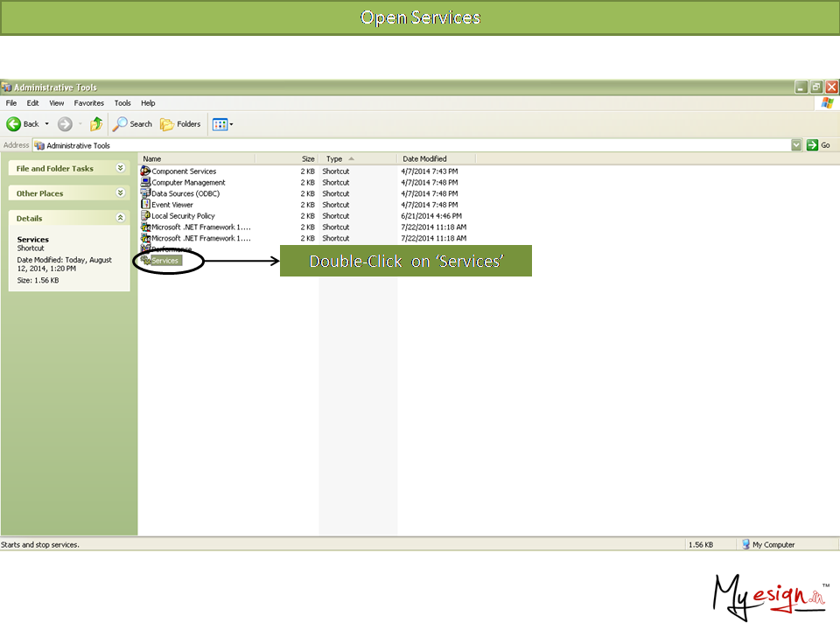Select the Event Viewer shortcut
The image size is (840, 630).
pyautogui.click(x=171, y=205)
